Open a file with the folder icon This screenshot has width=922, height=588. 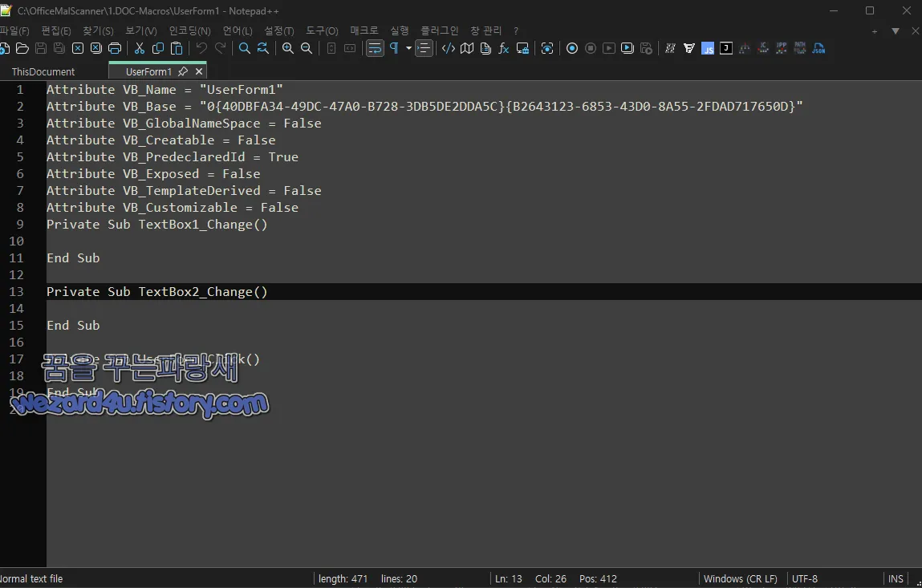(x=22, y=48)
